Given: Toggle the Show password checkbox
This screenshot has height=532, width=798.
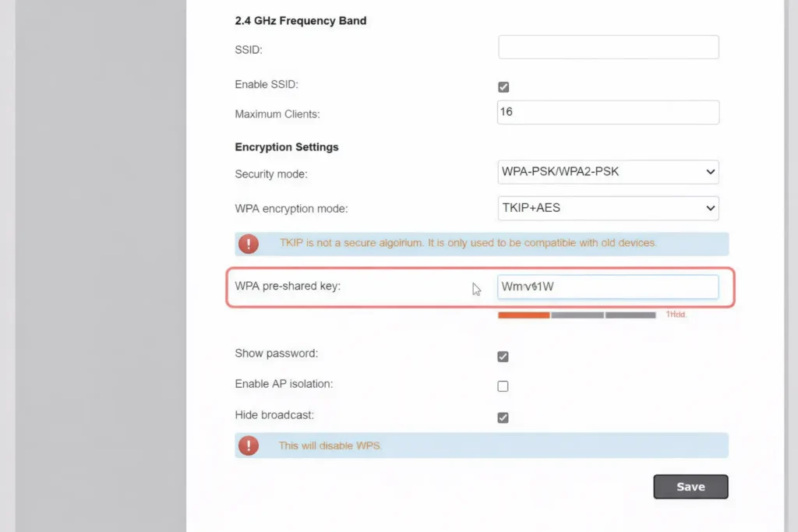Looking at the screenshot, I should tap(503, 357).
